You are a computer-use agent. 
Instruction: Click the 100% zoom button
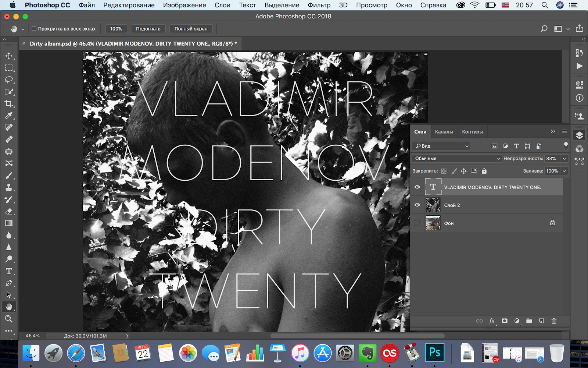tap(116, 29)
